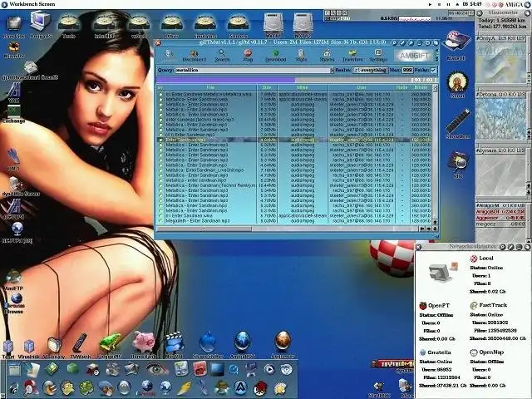Screen dimensions: 532x399
Task: Click the play button dock icon
Action: pyautogui.click(x=269, y=369)
